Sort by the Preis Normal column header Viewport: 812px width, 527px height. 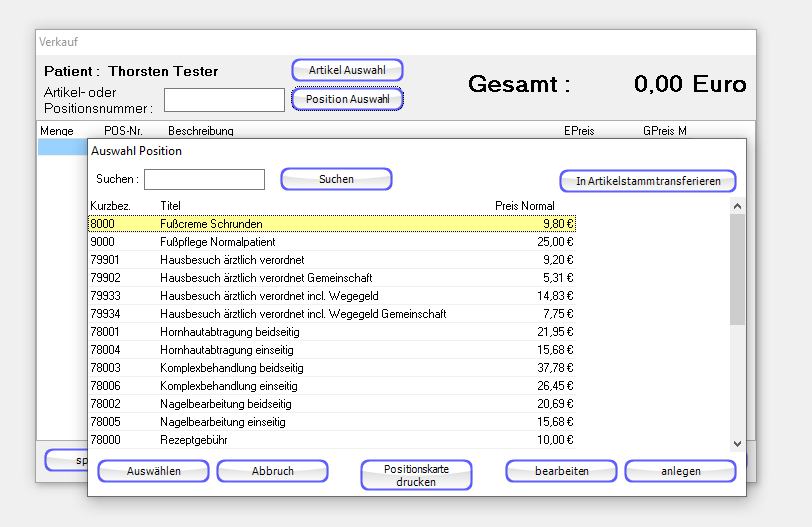pyautogui.click(x=525, y=206)
